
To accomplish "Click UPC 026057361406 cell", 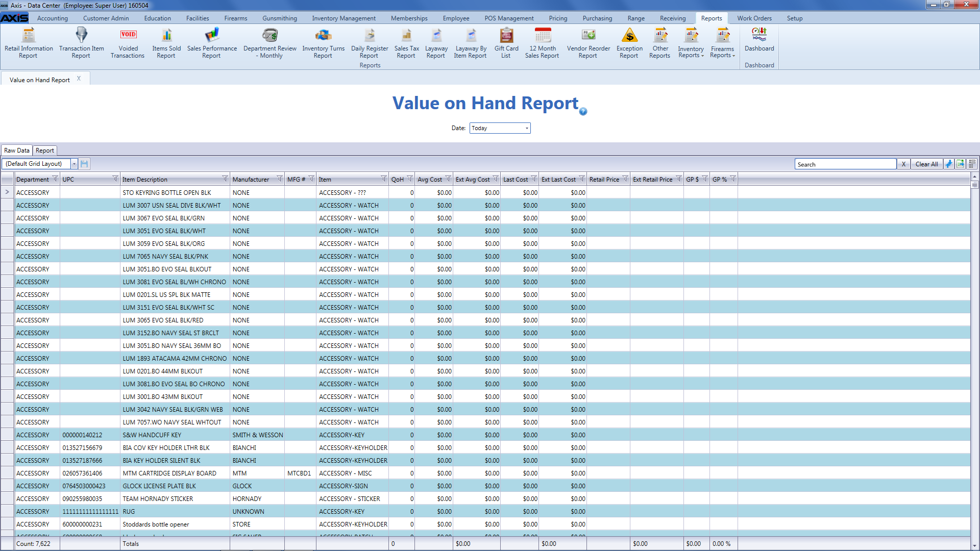I will tap(90, 473).
